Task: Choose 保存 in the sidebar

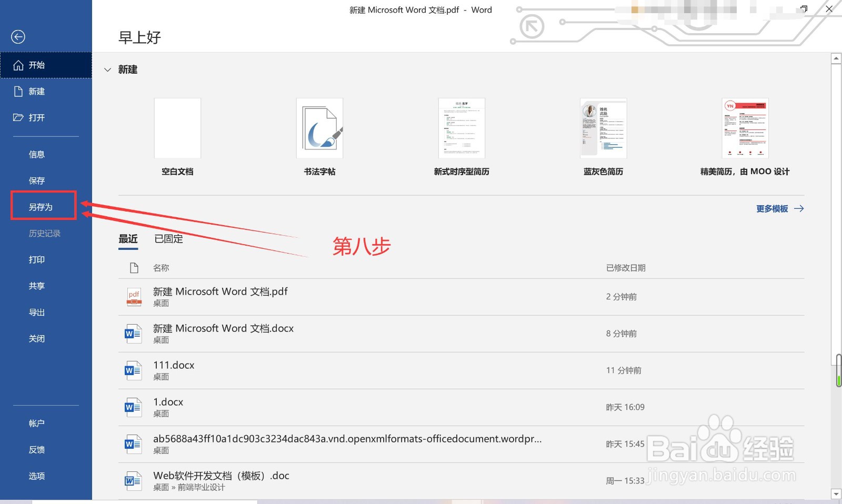Action: tap(46, 181)
